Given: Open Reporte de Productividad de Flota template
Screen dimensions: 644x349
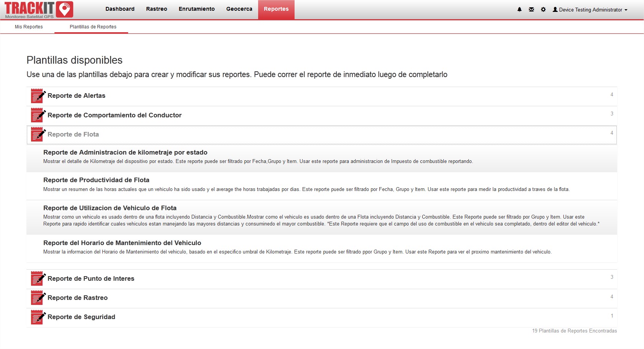Looking at the screenshot, I should [x=96, y=180].
